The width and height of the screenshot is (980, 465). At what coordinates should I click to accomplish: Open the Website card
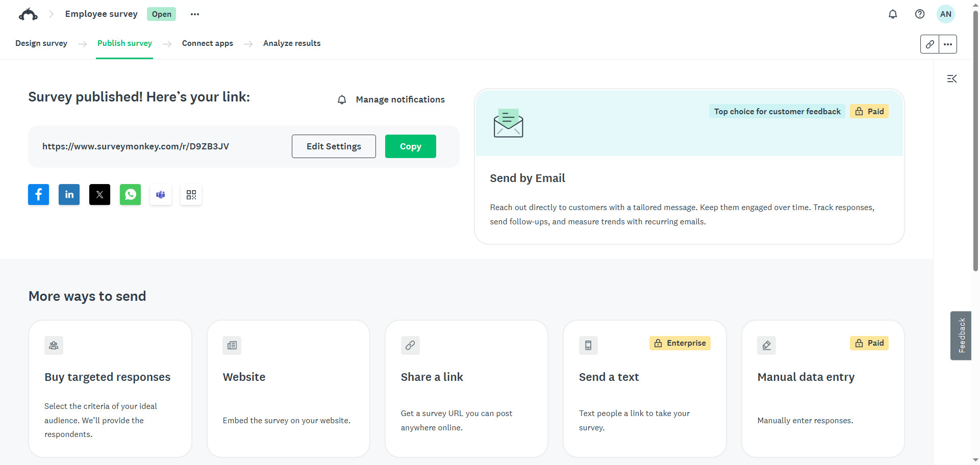pos(288,389)
